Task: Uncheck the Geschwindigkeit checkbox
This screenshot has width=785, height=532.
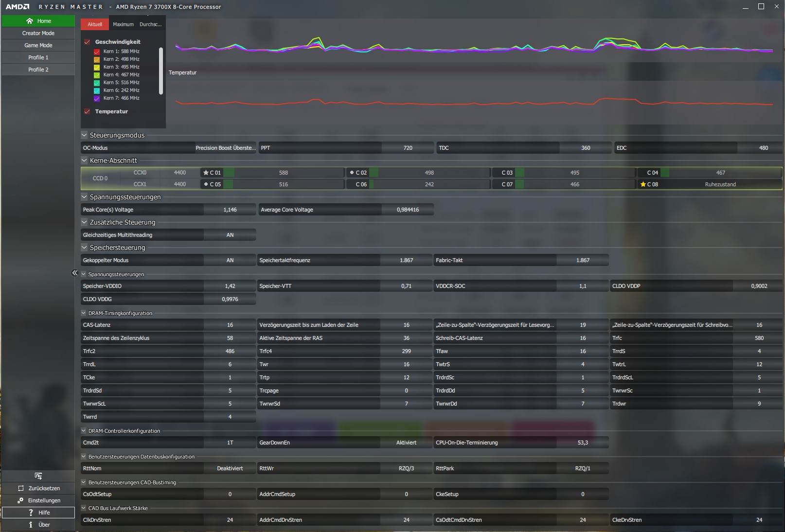Action: tap(87, 42)
